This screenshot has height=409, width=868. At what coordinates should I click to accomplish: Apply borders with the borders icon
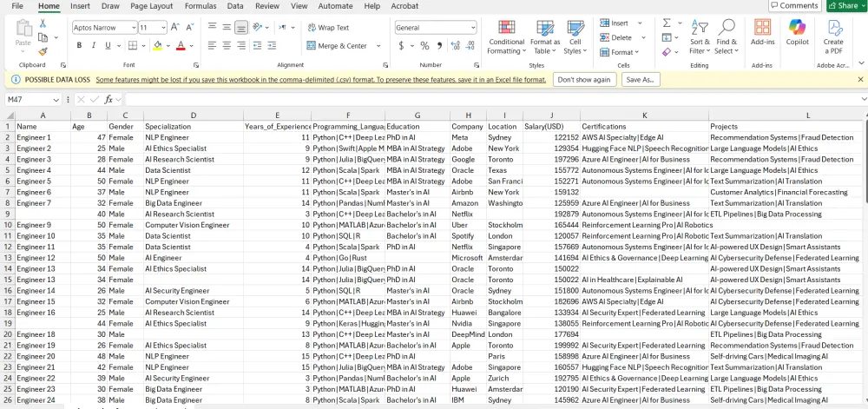pos(132,45)
